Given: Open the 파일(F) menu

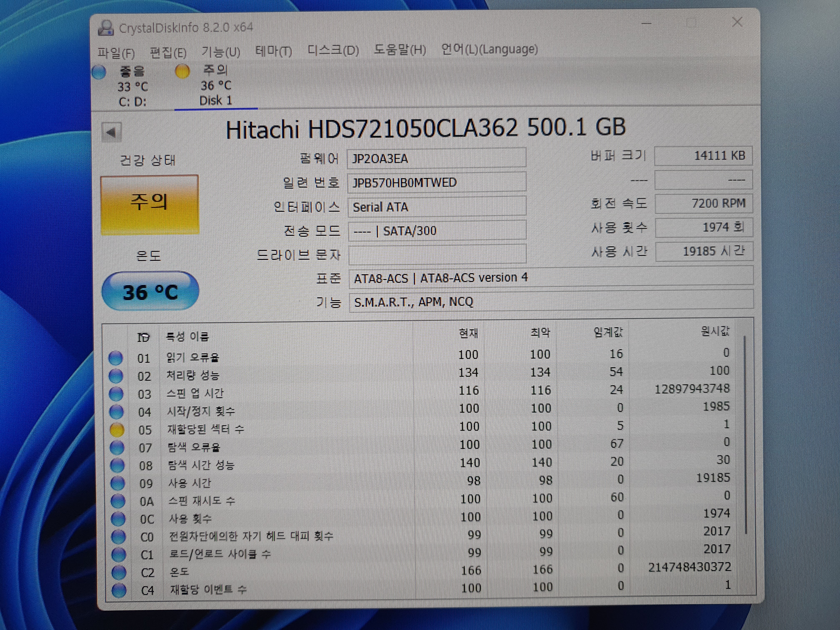Looking at the screenshot, I should point(116,52).
